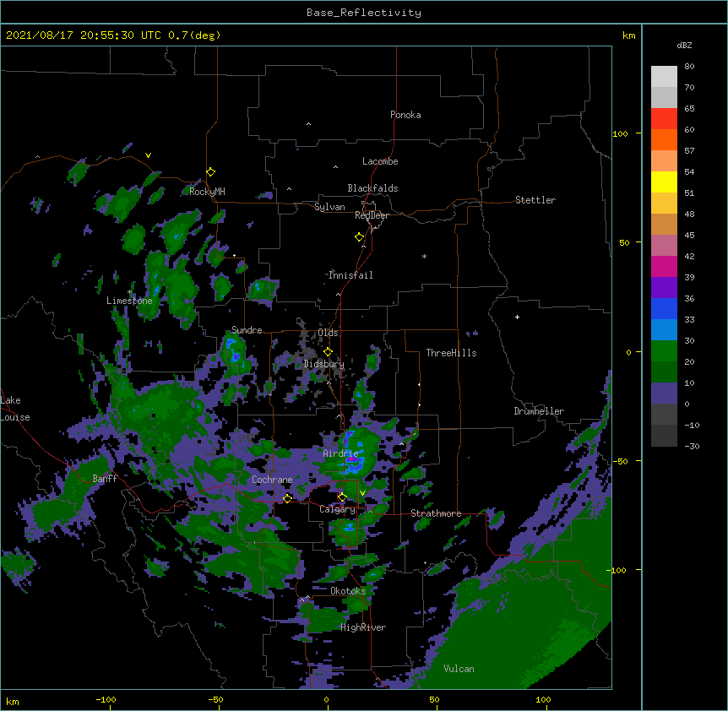Click the blue storm cell south of Calgary
This screenshot has height=711, width=728.
click(348, 527)
